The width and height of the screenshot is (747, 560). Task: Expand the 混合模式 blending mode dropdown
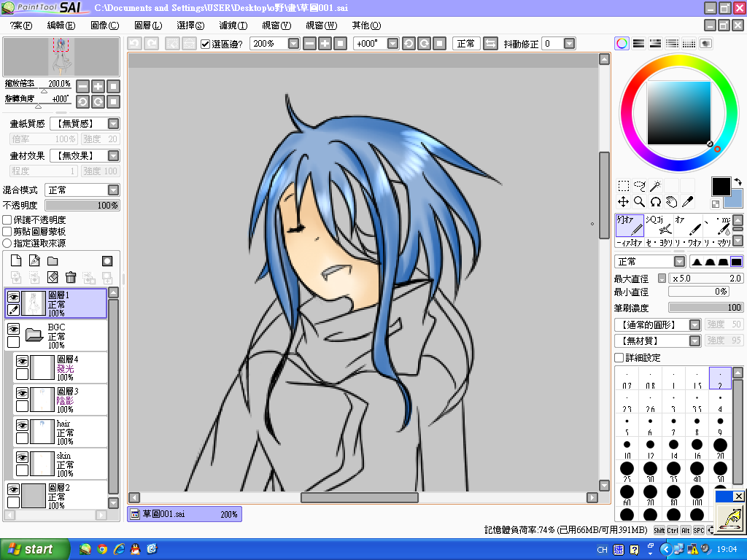coord(113,190)
